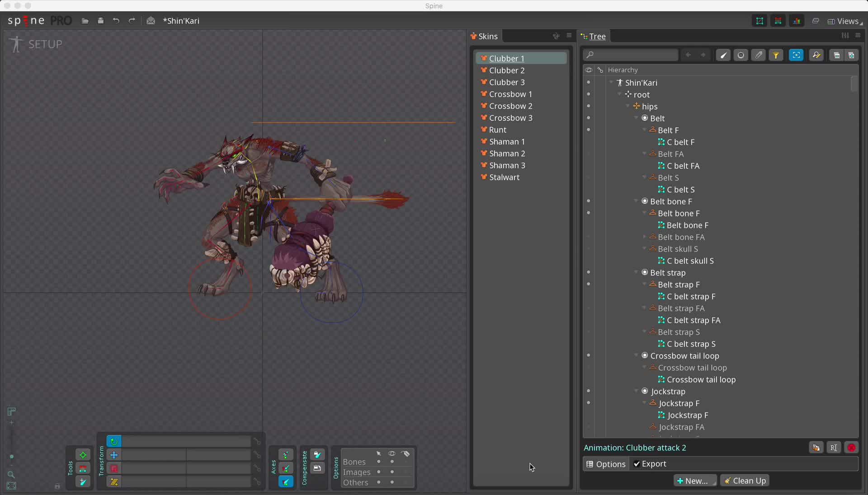Click the bone filter icon in Tree toolbar

pos(723,55)
